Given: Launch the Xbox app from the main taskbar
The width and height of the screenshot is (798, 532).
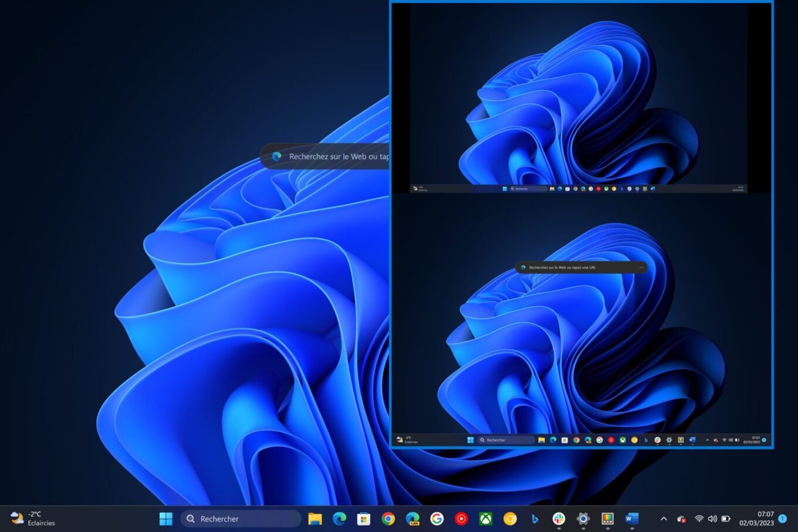Looking at the screenshot, I should point(486,519).
